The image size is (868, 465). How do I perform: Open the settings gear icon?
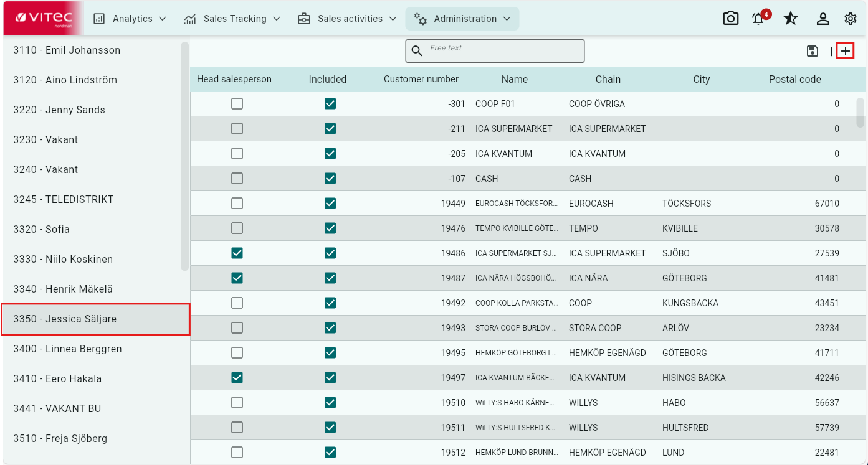(x=851, y=19)
